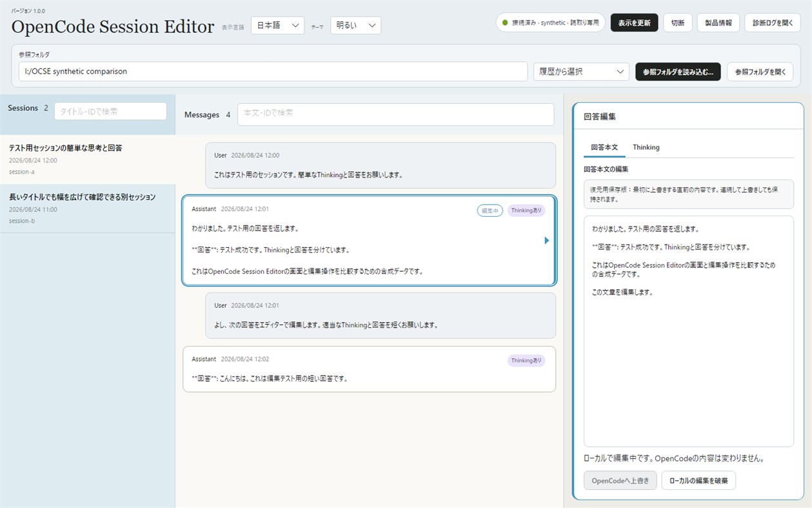Click ローカルの編集を破棄 button
The width and height of the screenshot is (812, 508).
click(x=698, y=480)
